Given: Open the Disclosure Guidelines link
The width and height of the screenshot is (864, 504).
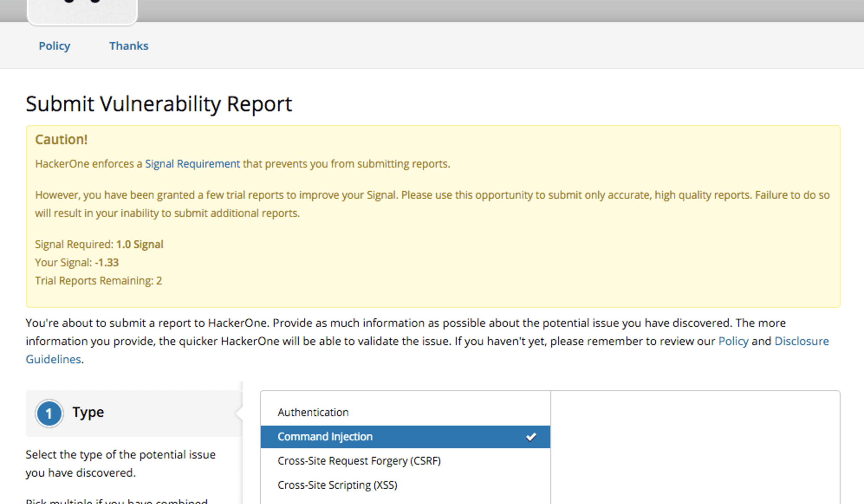Looking at the screenshot, I should (801, 341).
